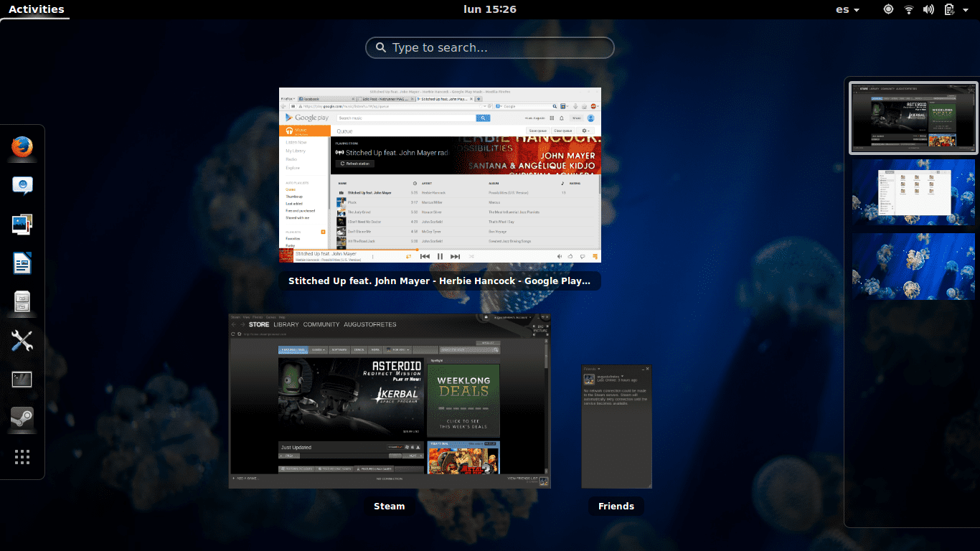
Task: Click the Weeklong Deals banner in Steam
Action: (x=463, y=400)
